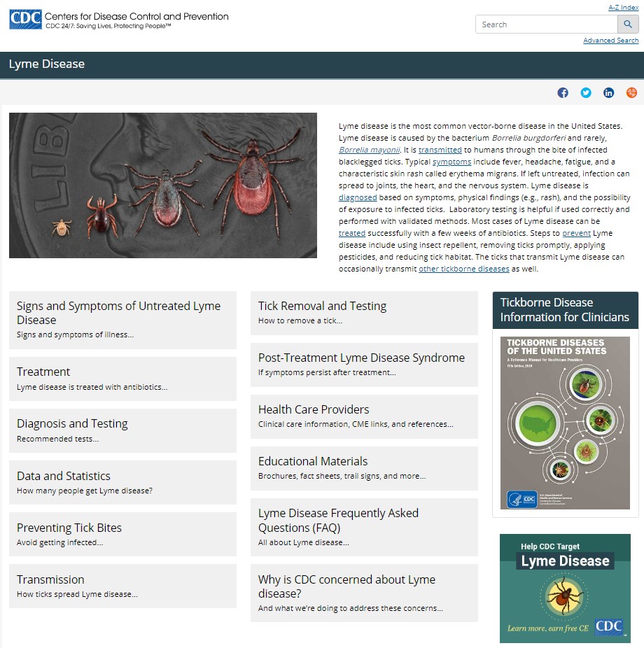Image resolution: width=644 pixels, height=648 pixels.
Task: Open Lyme Disease Frequently Asked Questions card
Action: coord(364,528)
